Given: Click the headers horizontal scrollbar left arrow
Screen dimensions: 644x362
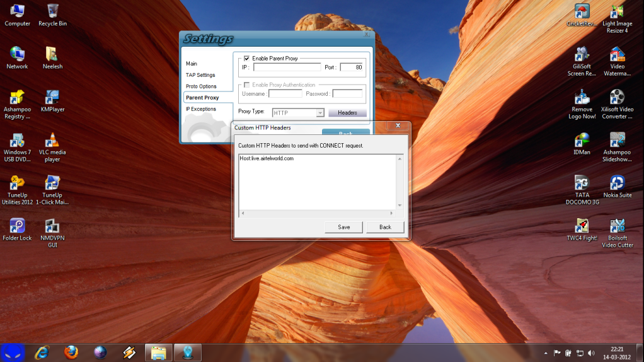Looking at the screenshot, I should pyautogui.click(x=243, y=213).
